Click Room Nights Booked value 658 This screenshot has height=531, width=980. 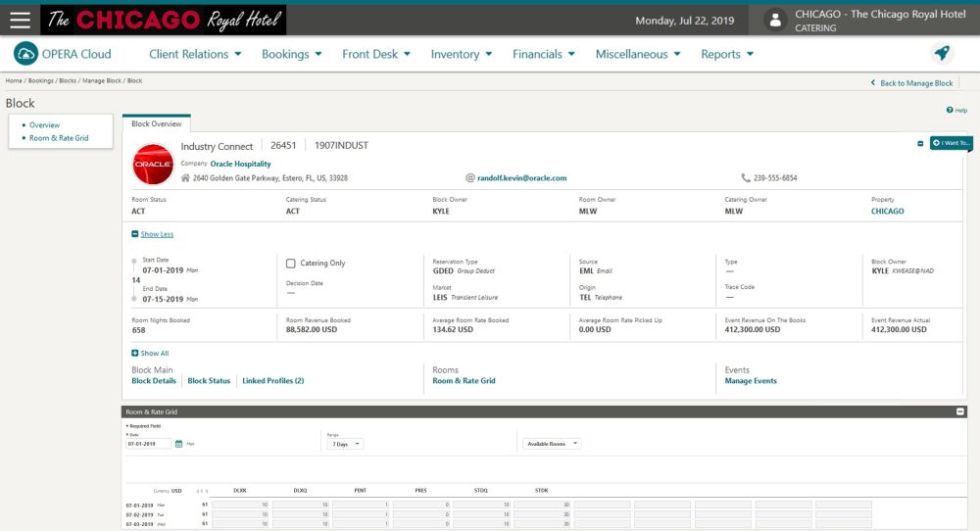coord(138,330)
